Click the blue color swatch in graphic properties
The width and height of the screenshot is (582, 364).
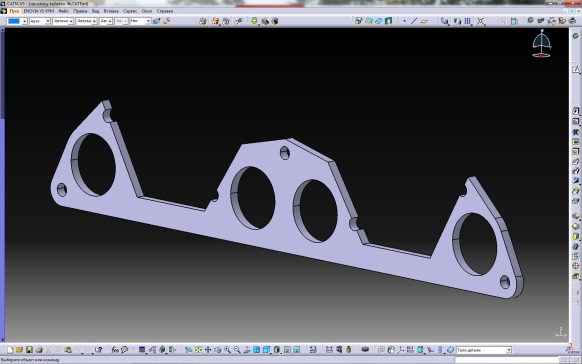click(x=14, y=22)
